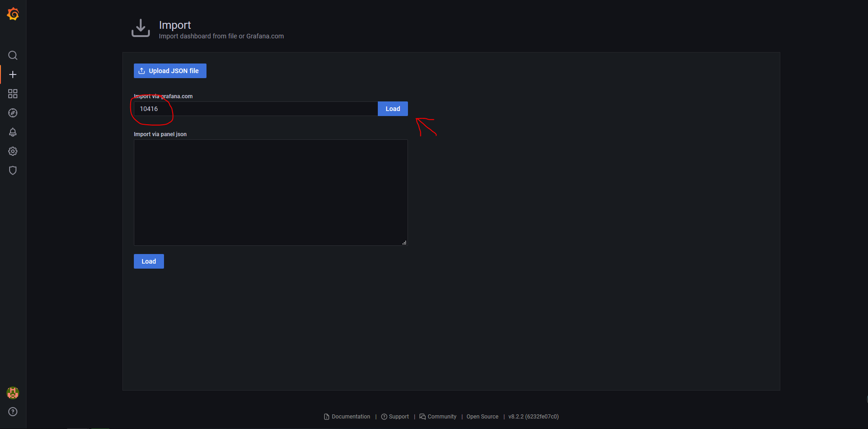Open the Support footer link
The height and width of the screenshot is (429, 868).
(399, 416)
